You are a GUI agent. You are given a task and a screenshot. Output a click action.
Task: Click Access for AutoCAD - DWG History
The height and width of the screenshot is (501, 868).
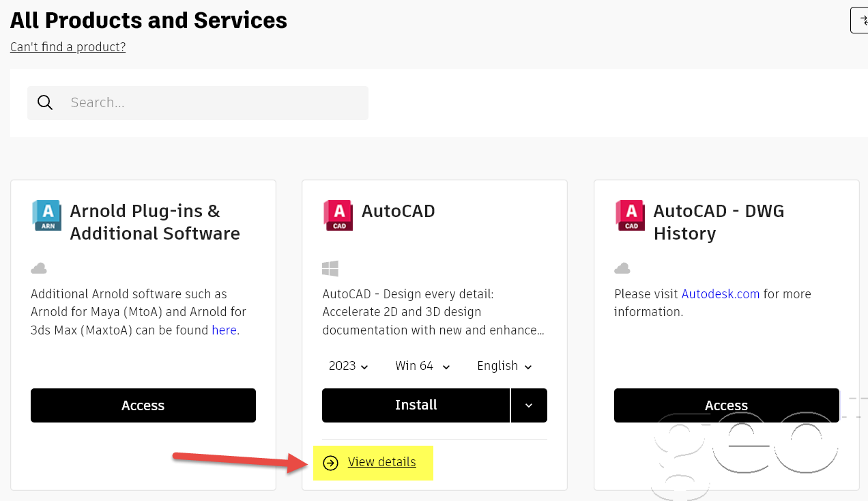pos(727,405)
